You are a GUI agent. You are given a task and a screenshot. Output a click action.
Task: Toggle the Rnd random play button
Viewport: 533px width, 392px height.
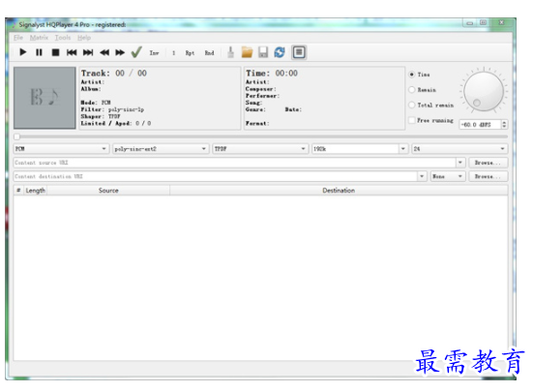(209, 52)
